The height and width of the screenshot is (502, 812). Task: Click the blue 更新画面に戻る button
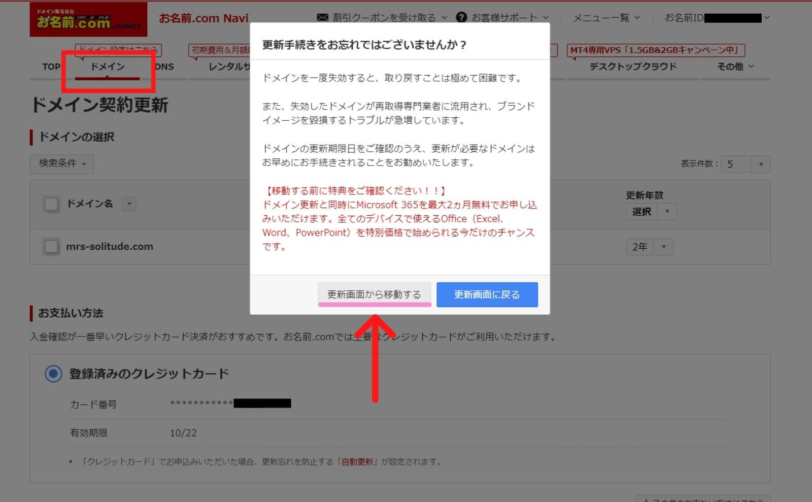[487, 294]
